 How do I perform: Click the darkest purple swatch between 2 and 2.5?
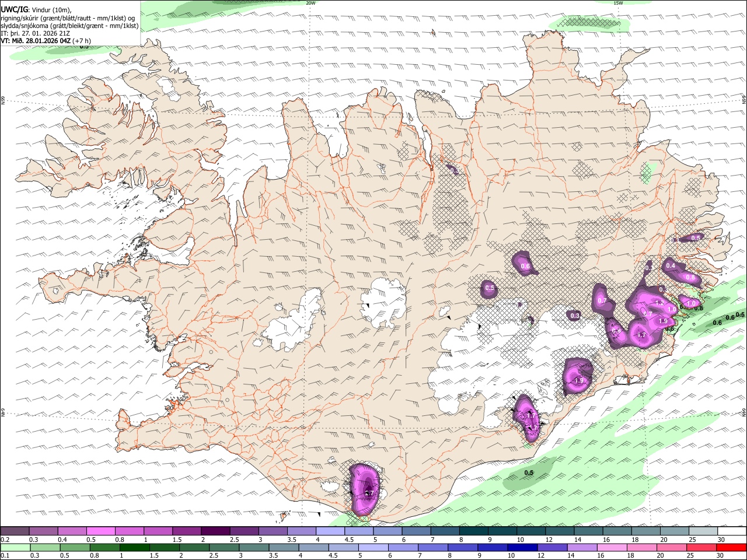tap(215, 531)
